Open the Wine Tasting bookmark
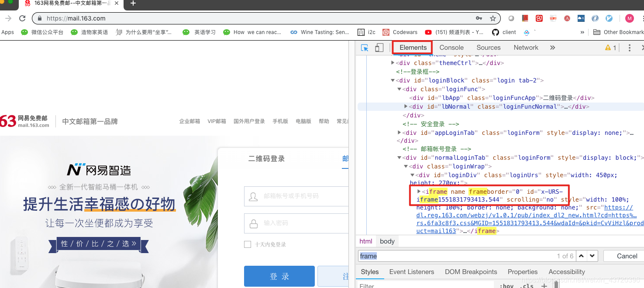The image size is (644, 288). point(320,32)
